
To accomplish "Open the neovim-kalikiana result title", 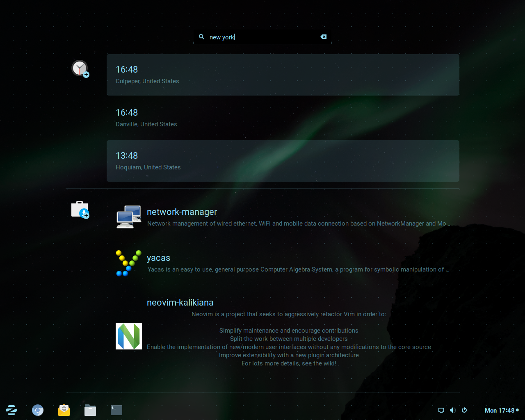I will tap(180, 303).
